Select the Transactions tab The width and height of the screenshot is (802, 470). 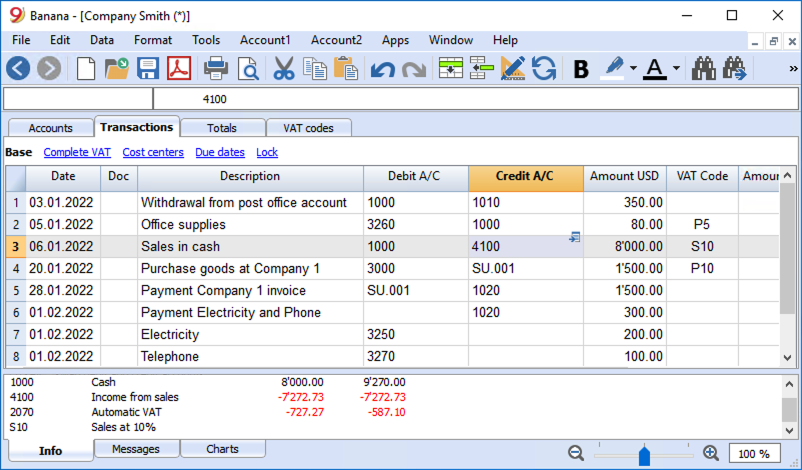pyautogui.click(x=137, y=127)
